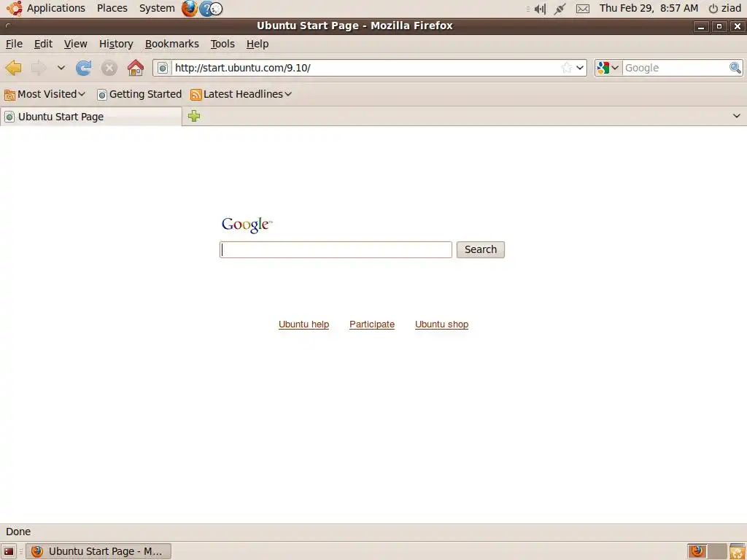Image resolution: width=747 pixels, height=560 pixels.
Task: Open the Tools menu
Action: click(x=223, y=44)
